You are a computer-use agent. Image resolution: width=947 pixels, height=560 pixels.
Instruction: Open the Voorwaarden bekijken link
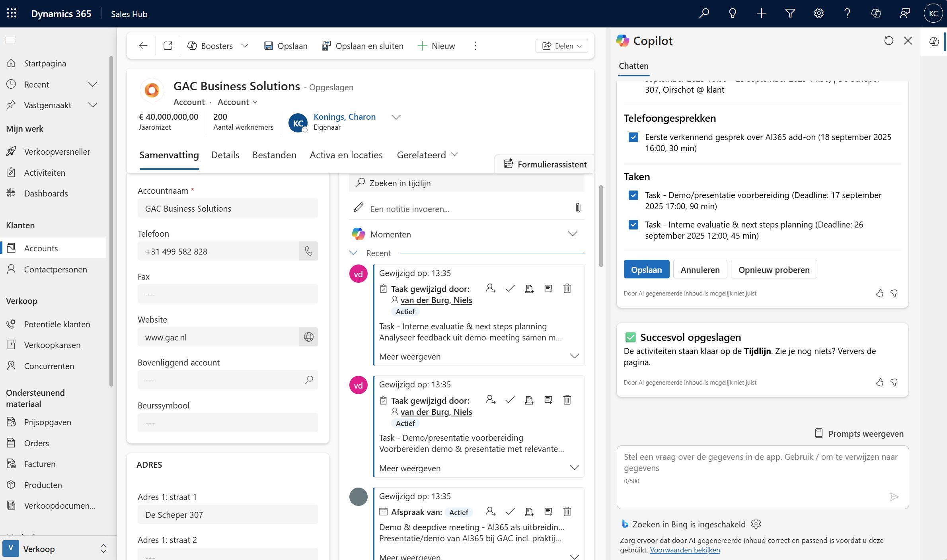click(685, 550)
